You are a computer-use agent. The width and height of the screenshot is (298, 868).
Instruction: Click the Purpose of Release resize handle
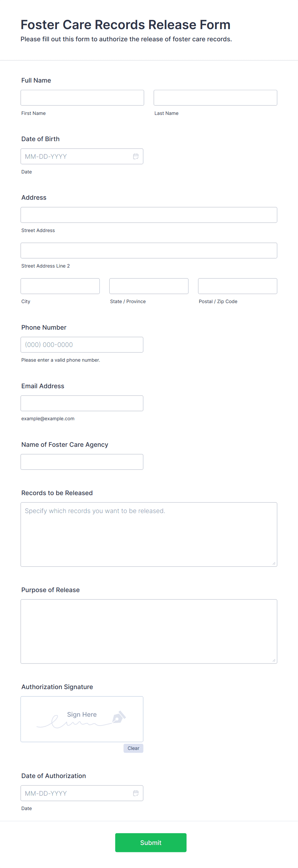pos(274,660)
